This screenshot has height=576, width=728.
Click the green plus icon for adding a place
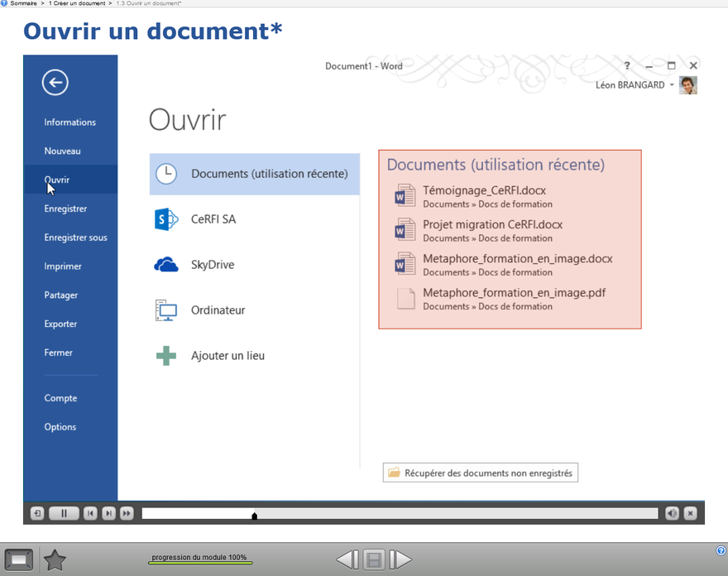[x=166, y=356]
